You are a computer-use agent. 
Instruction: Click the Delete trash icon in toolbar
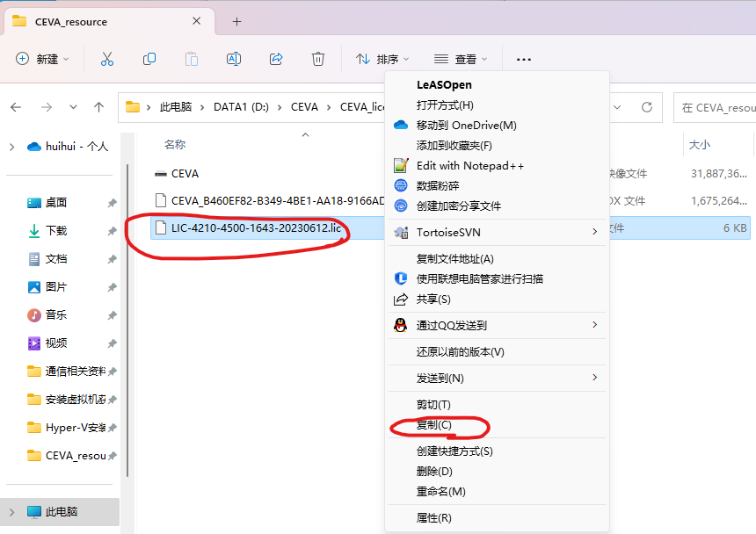[317, 59]
